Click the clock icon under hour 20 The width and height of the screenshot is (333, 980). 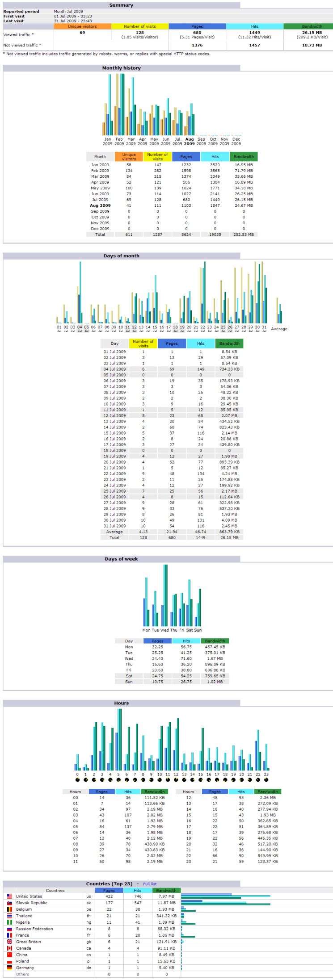tap(242, 780)
